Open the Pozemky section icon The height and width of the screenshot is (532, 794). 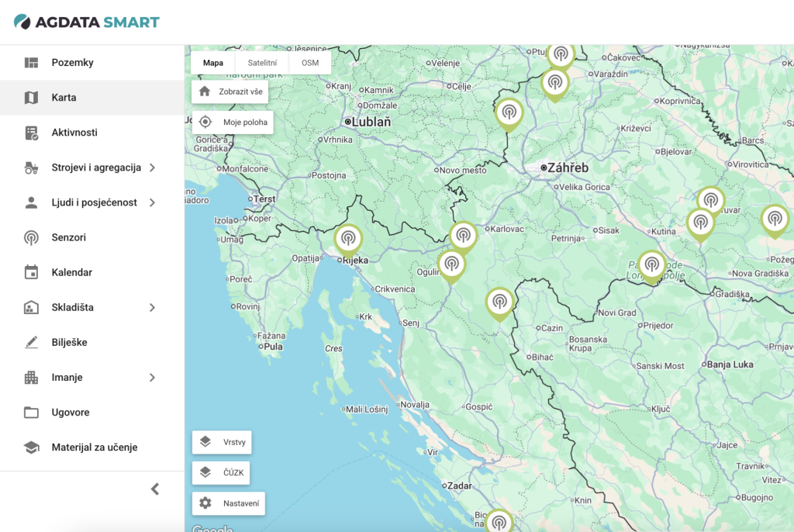tap(31, 62)
